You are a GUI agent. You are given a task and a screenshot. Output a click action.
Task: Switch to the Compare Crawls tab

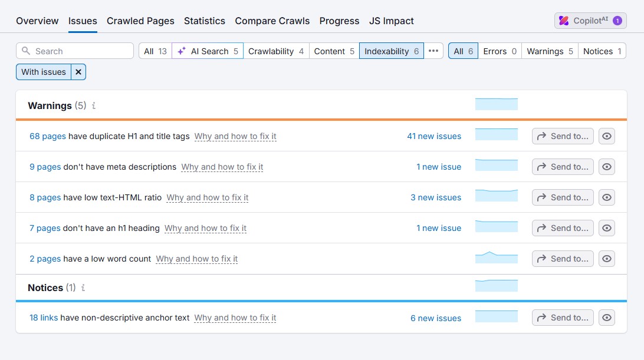click(272, 21)
